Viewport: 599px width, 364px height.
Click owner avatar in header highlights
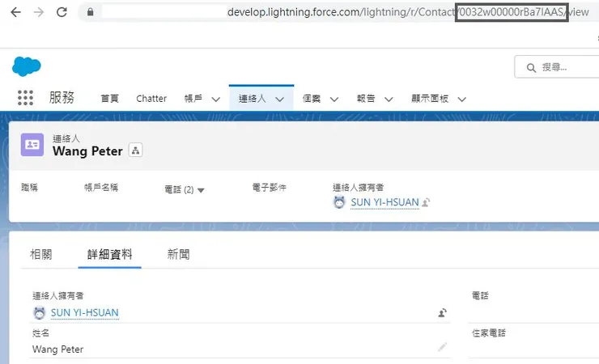(x=339, y=202)
